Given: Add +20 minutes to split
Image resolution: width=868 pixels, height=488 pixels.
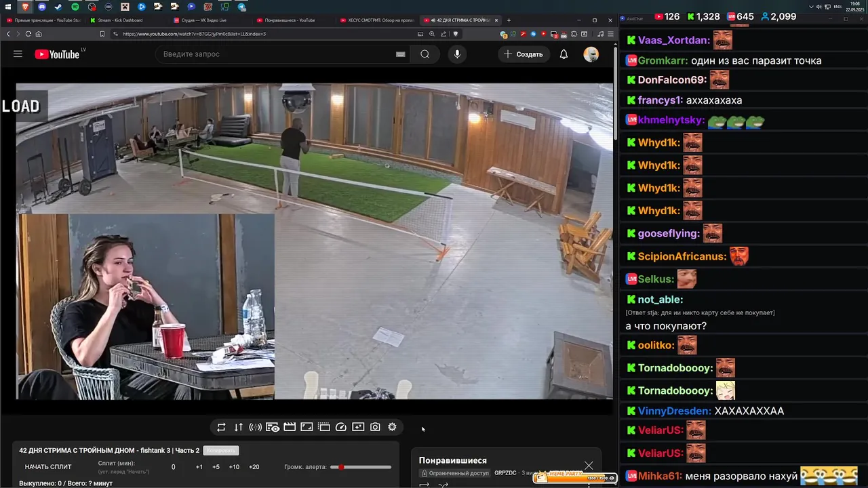Looking at the screenshot, I should [254, 467].
